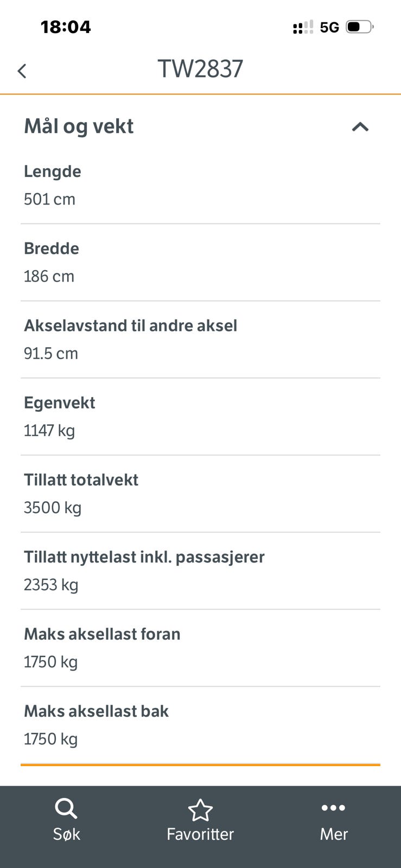Select Tillatt totalvekt 3500 kg row
Screen dimensions: 401x868
(x=200, y=494)
